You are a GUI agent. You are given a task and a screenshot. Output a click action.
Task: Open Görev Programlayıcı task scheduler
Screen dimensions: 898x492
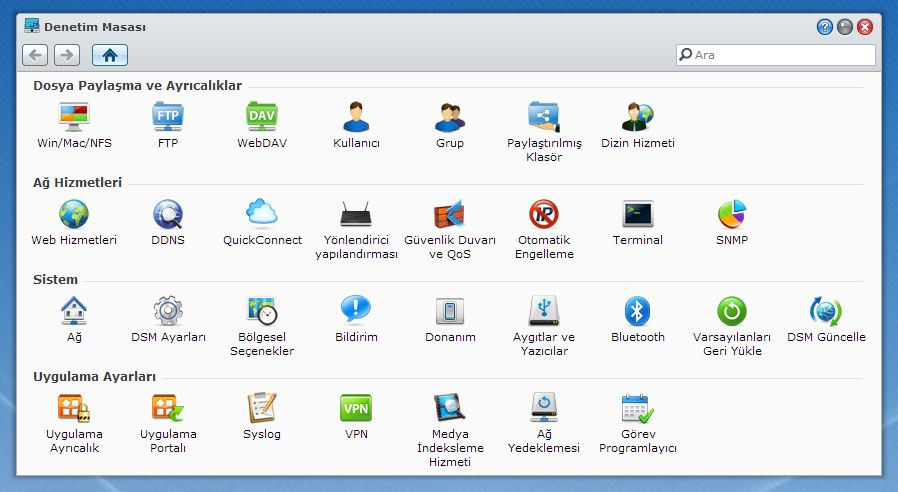pos(638,409)
